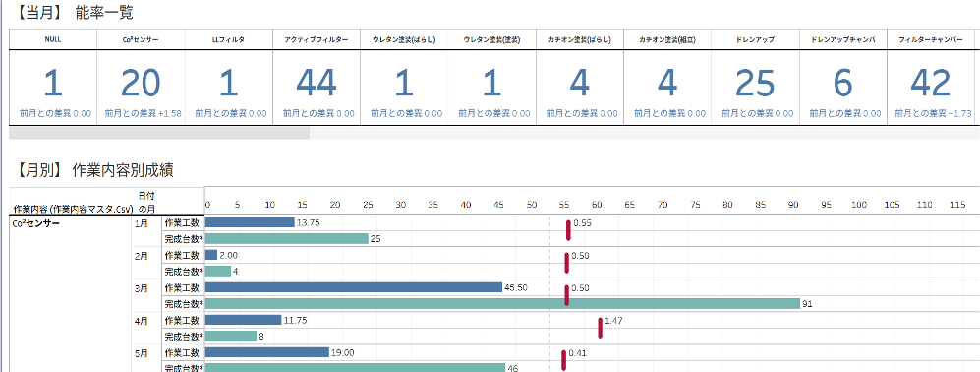
Task: Select the フィルターチャンバー column header
Action: click(x=931, y=38)
